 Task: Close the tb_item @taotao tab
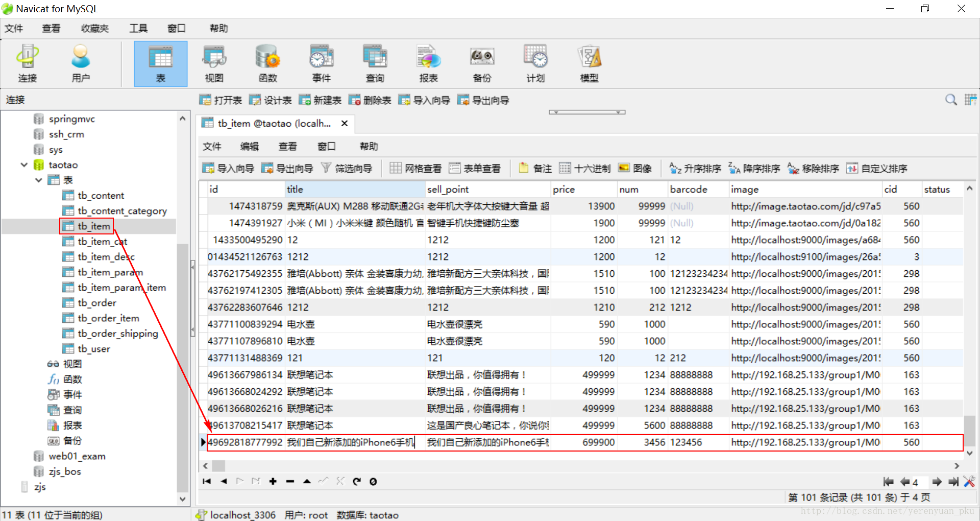click(x=345, y=123)
